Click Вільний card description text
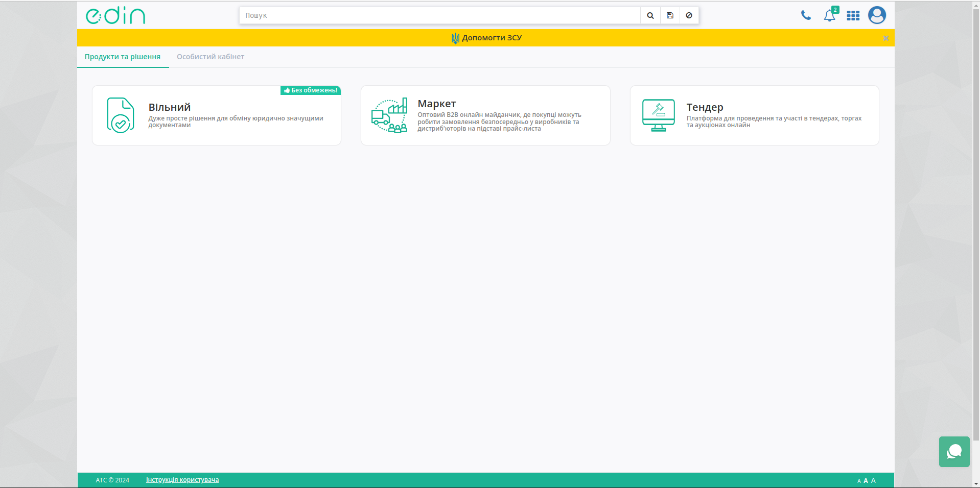Screen dimensions: 980x488 click(236, 121)
